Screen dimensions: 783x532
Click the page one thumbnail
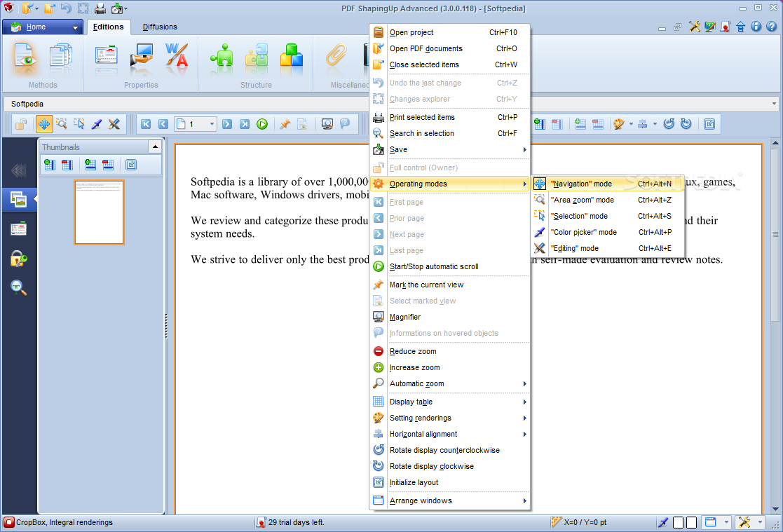click(x=99, y=212)
